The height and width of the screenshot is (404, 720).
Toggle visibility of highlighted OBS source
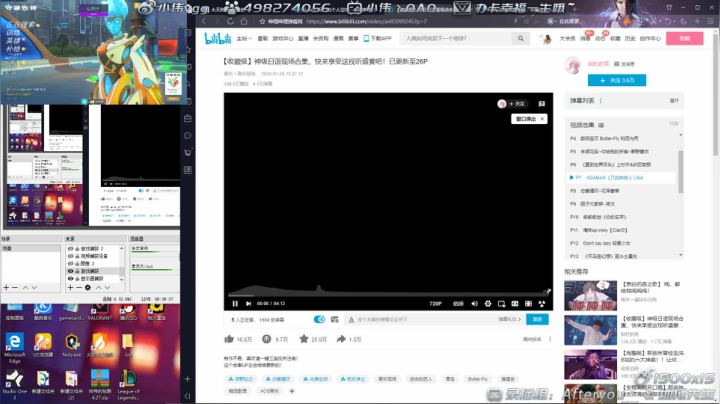70,271
